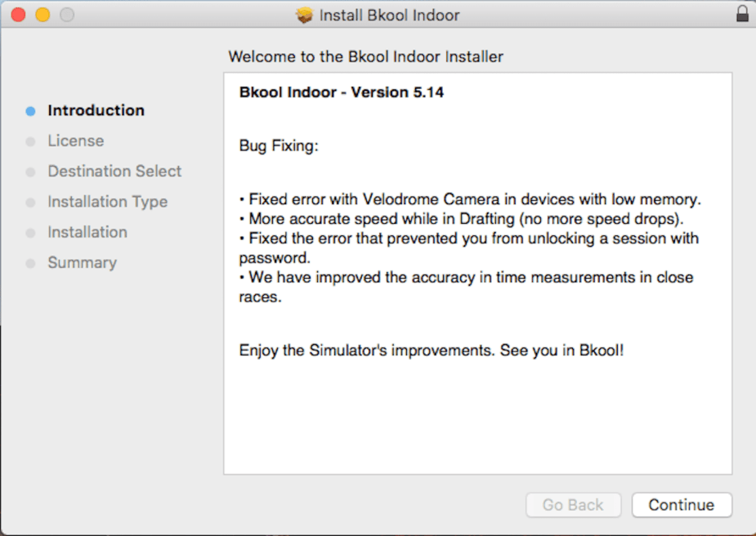Click the gray bullet beside License

31,141
